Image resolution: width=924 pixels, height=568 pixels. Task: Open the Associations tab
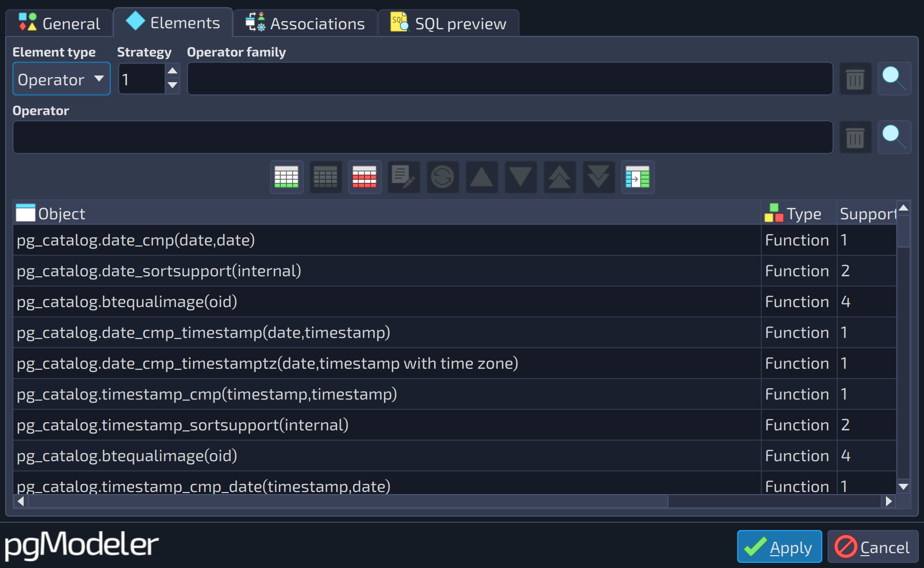(x=305, y=23)
